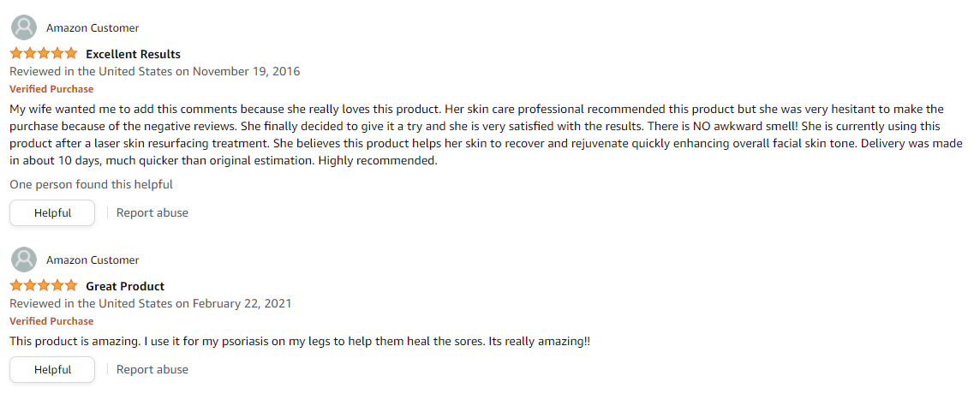
Task: Report abuse on the Great Product review
Action: [152, 370]
